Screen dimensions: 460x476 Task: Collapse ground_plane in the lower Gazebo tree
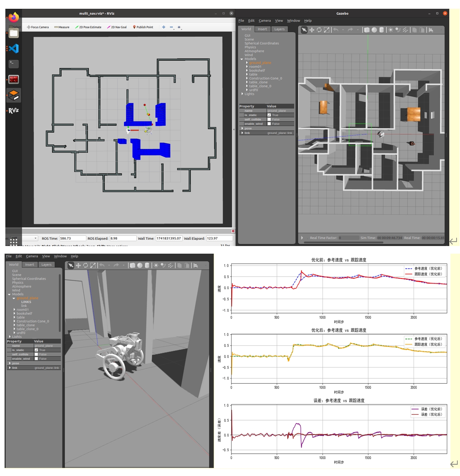tap(14, 298)
